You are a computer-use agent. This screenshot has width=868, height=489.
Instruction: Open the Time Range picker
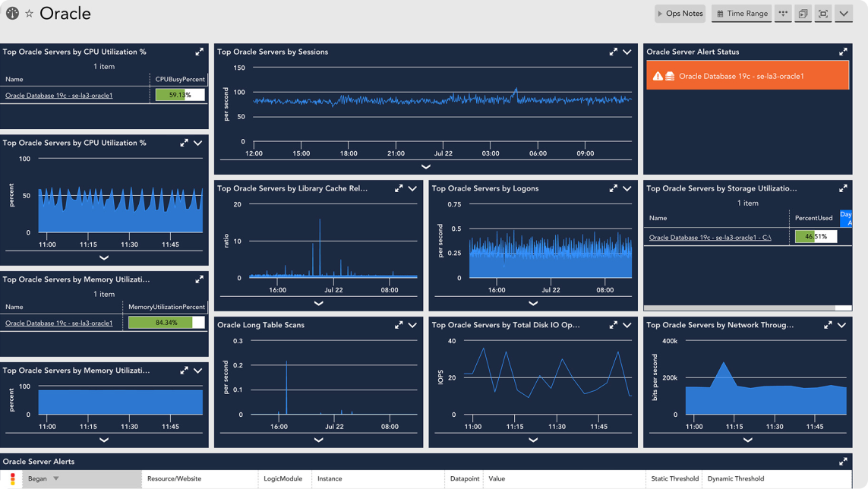coord(741,14)
